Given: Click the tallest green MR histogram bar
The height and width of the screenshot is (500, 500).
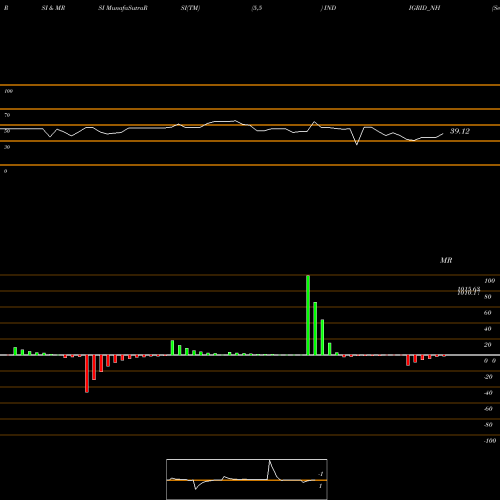Looking at the screenshot, I should tap(308, 315).
